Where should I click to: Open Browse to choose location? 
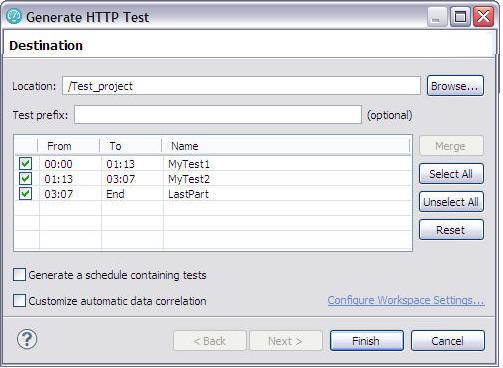tap(455, 86)
